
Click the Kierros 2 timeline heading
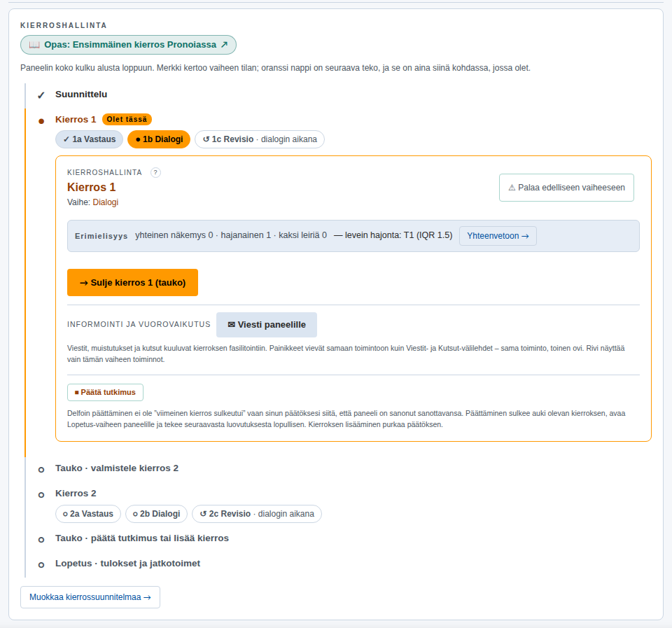point(76,494)
